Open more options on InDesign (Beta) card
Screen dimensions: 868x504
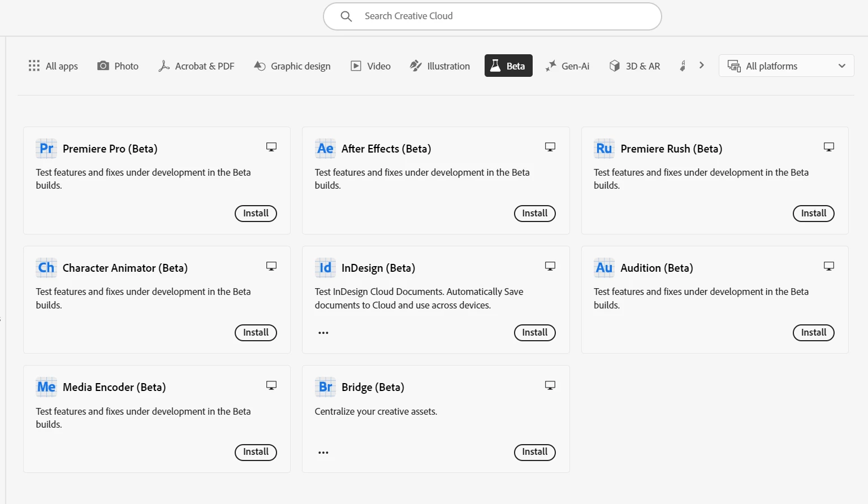coord(323,333)
